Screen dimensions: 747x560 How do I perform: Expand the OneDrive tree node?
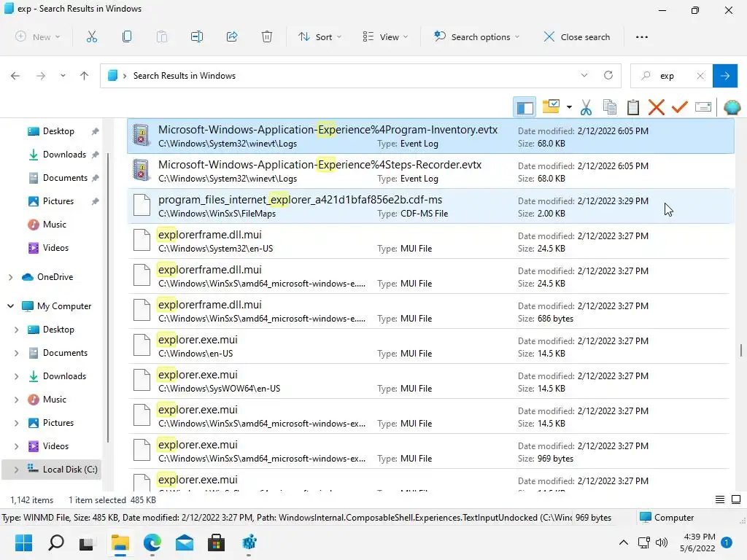(10, 277)
